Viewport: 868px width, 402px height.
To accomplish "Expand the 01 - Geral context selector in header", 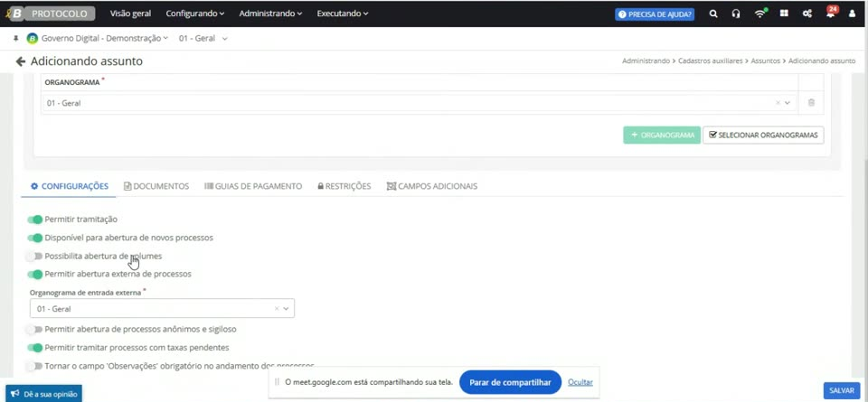I will [203, 39].
